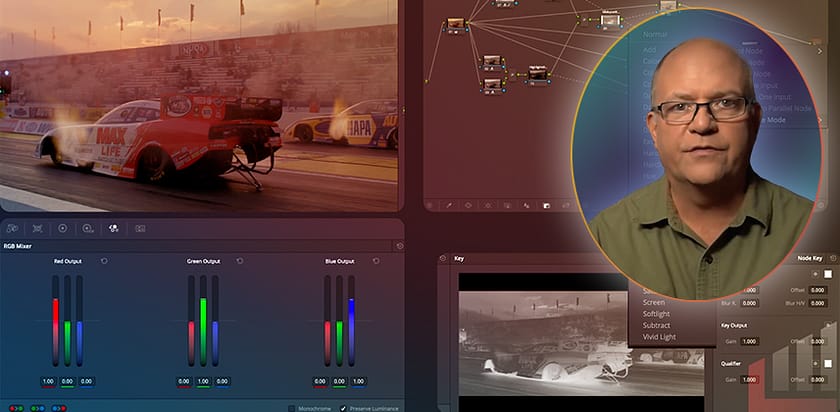Edit Red Output red value 1.00

point(49,381)
